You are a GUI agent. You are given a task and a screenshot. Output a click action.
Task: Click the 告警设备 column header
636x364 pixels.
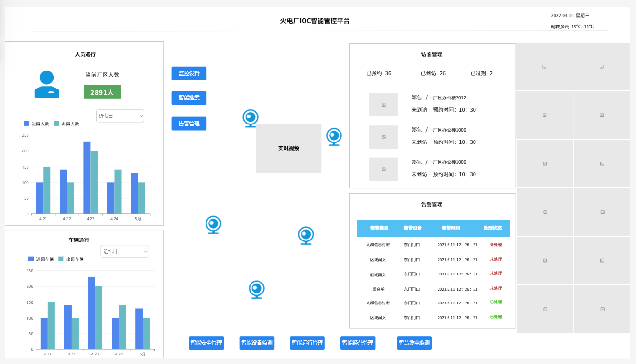[412, 228]
